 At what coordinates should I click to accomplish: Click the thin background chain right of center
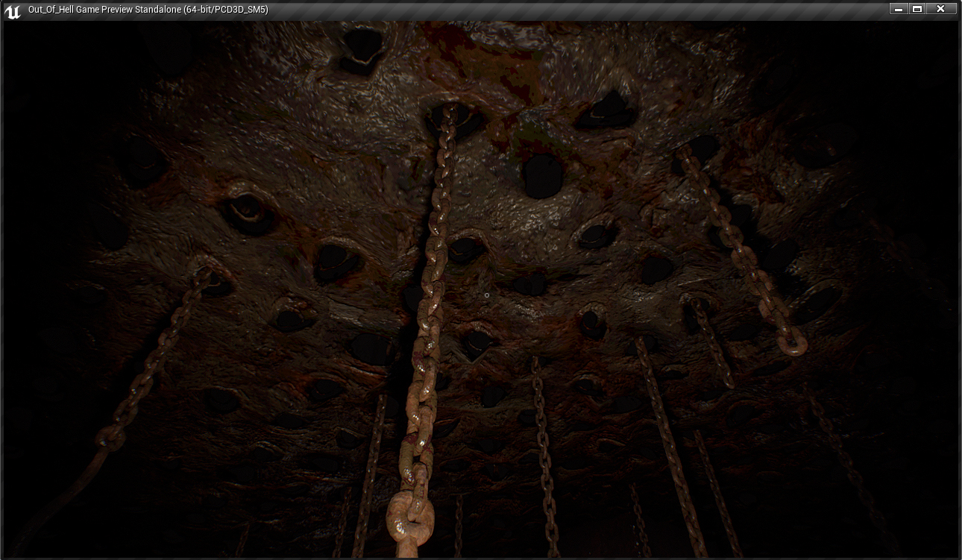(x=544, y=447)
